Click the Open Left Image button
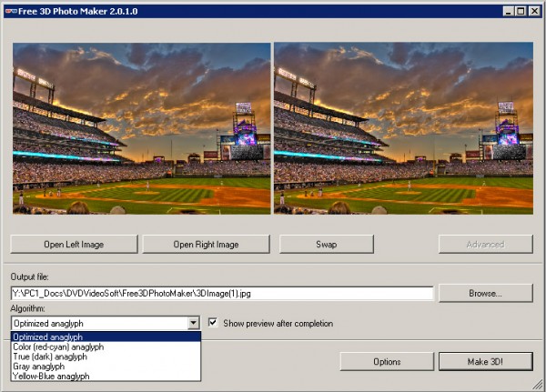 pyautogui.click(x=74, y=245)
